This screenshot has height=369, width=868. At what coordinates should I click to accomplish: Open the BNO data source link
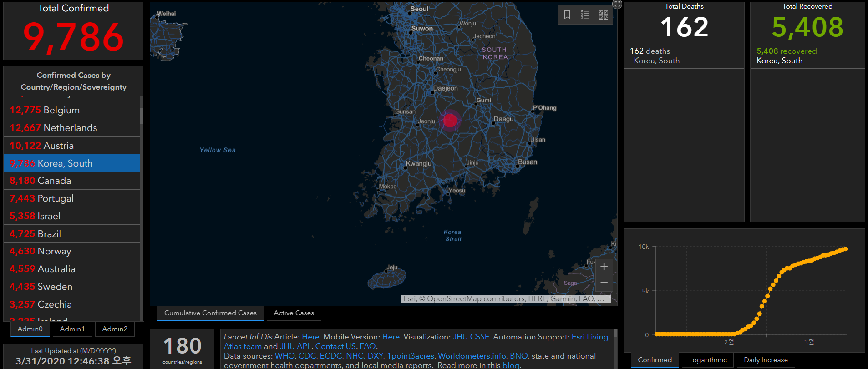pyautogui.click(x=518, y=356)
